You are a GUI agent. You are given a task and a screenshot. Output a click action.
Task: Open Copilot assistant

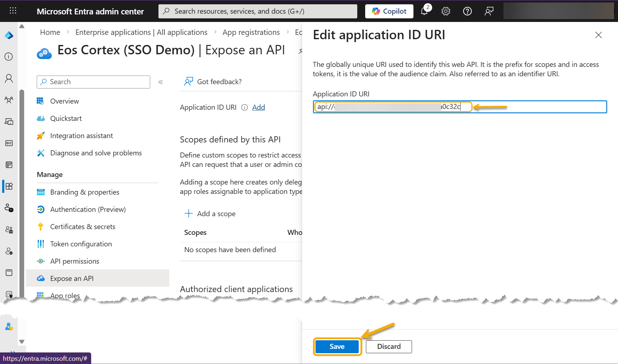pyautogui.click(x=389, y=11)
